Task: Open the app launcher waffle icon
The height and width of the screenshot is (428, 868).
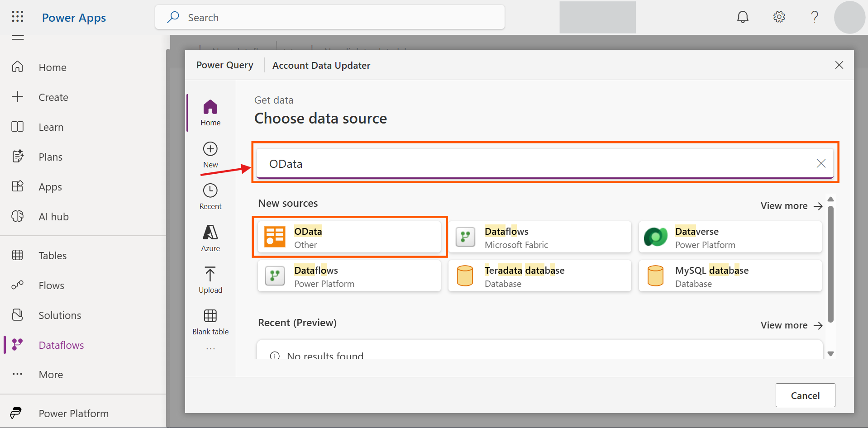Action: [18, 17]
